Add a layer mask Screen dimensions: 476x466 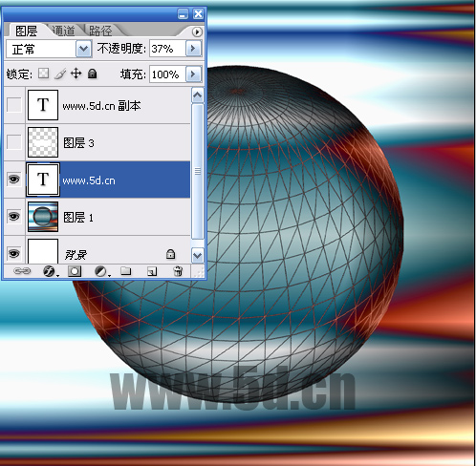75,271
